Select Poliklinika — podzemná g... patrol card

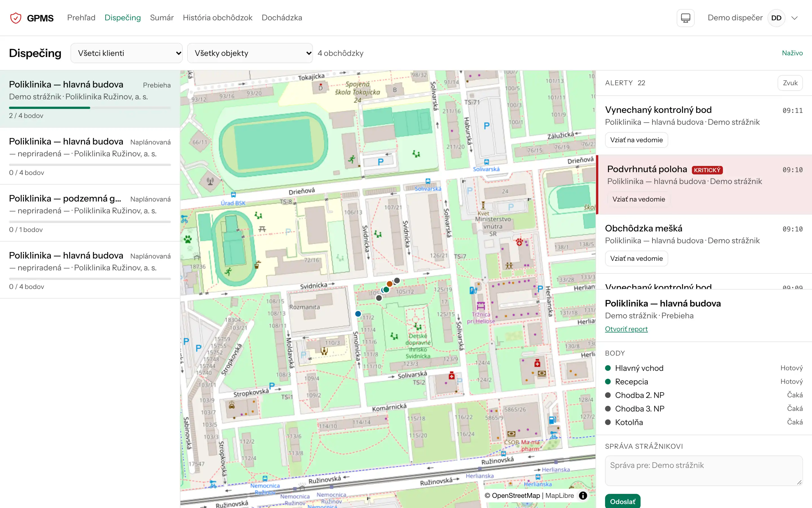(90, 213)
